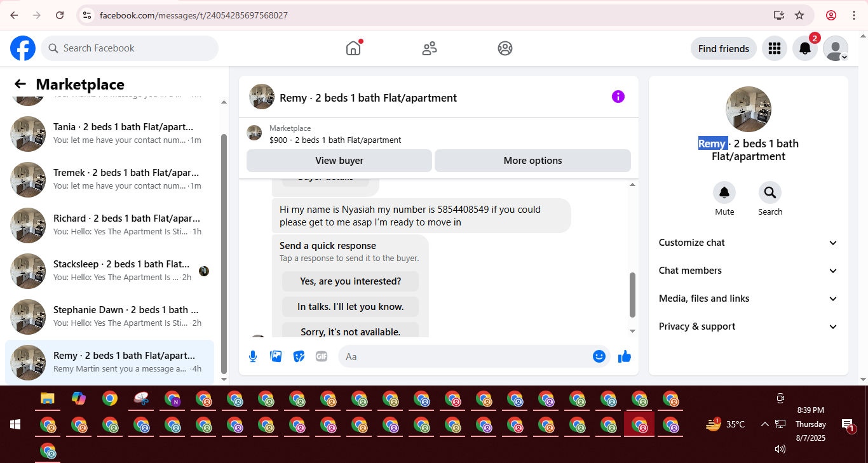Click the Facebook logo
868x463 pixels.
[x=23, y=48]
